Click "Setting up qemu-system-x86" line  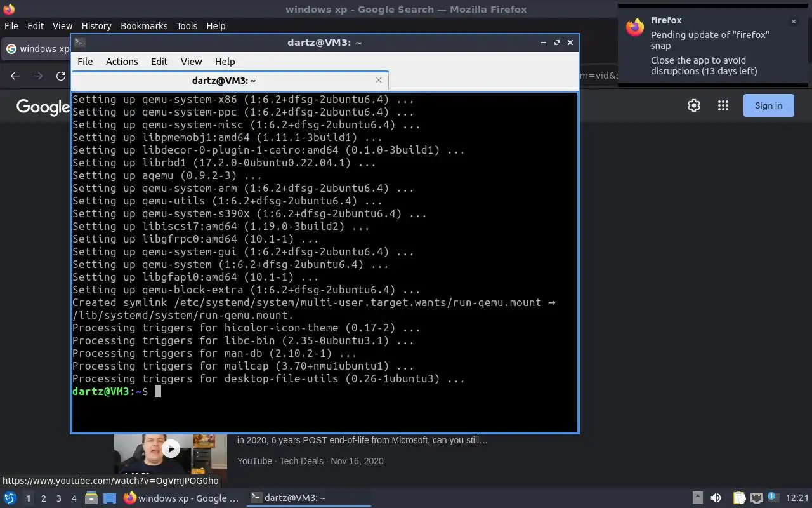(x=243, y=99)
